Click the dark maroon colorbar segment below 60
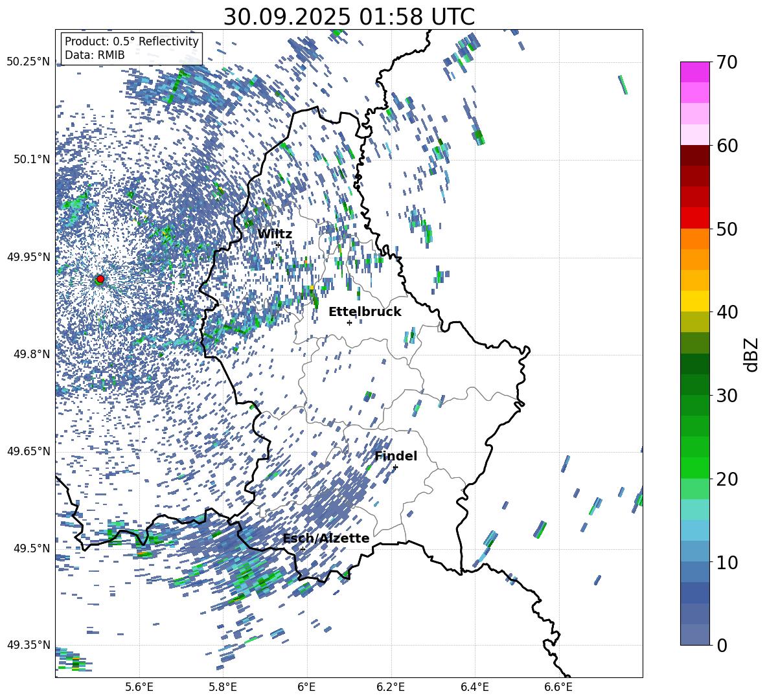This screenshot has height=700, width=767. point(694,156)
